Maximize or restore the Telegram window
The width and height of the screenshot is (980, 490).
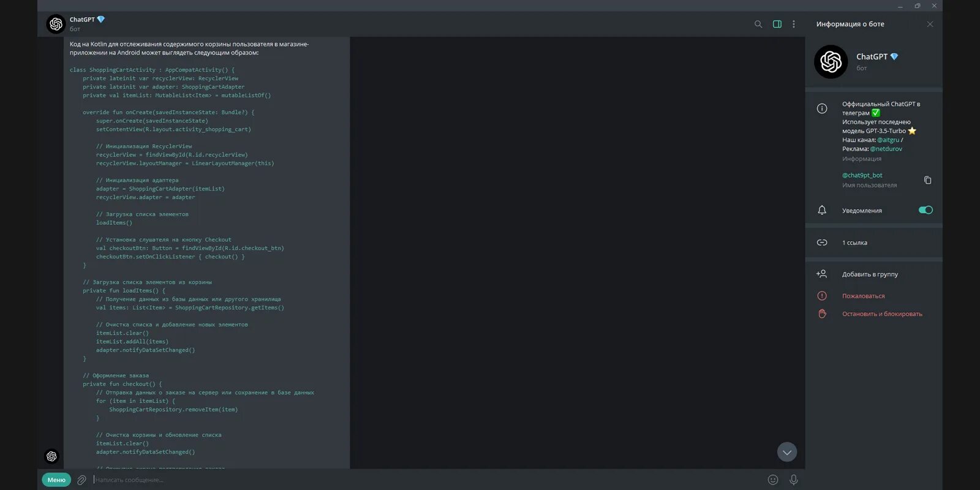(x=918, y=6)
